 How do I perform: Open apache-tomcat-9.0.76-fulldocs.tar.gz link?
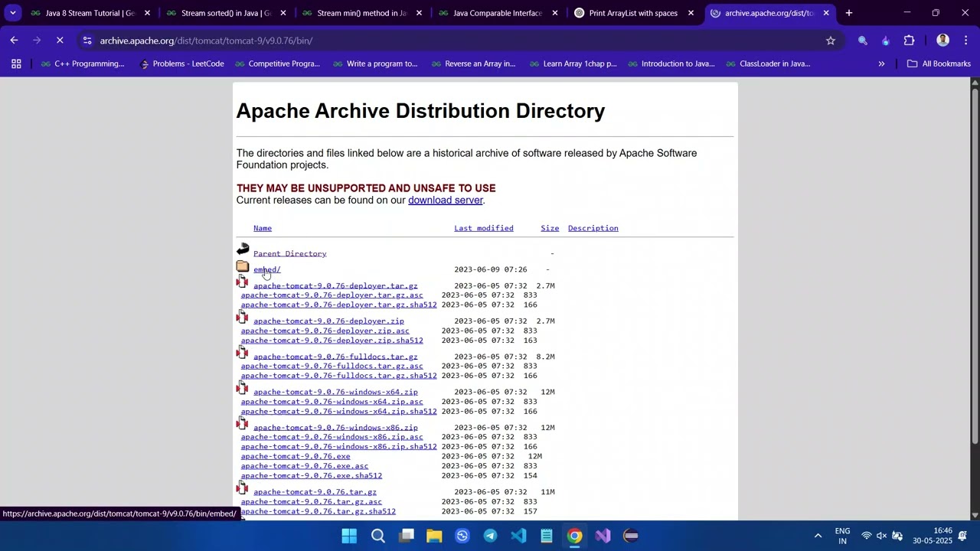pyautogui.click(x=335, y=357)
